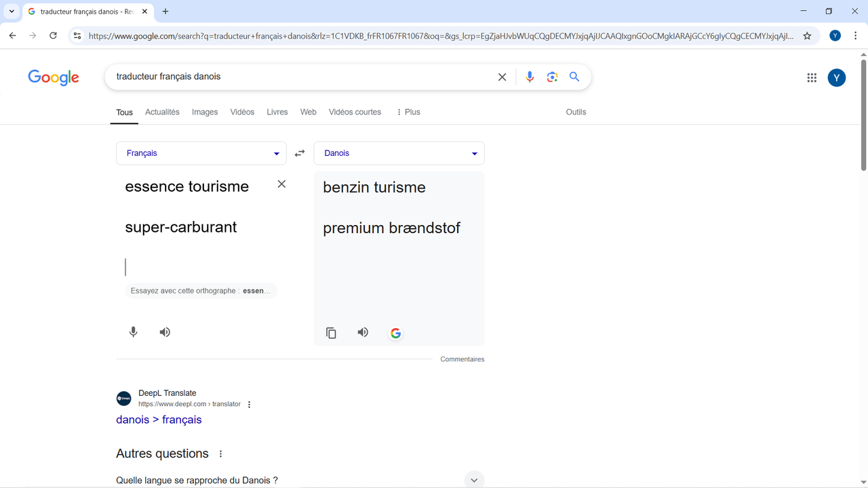Apply the suggested spelling 'Essayez avec cette orthographe'
The width and height of the screenshot is (868, 488).
tap(201, 291)
